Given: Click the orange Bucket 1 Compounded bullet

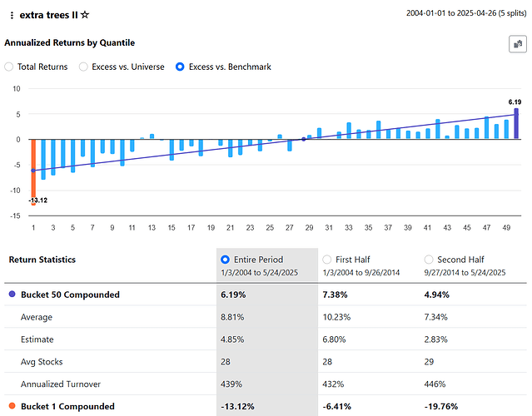Looking at the screenshot, I should [x=11, y=407].
